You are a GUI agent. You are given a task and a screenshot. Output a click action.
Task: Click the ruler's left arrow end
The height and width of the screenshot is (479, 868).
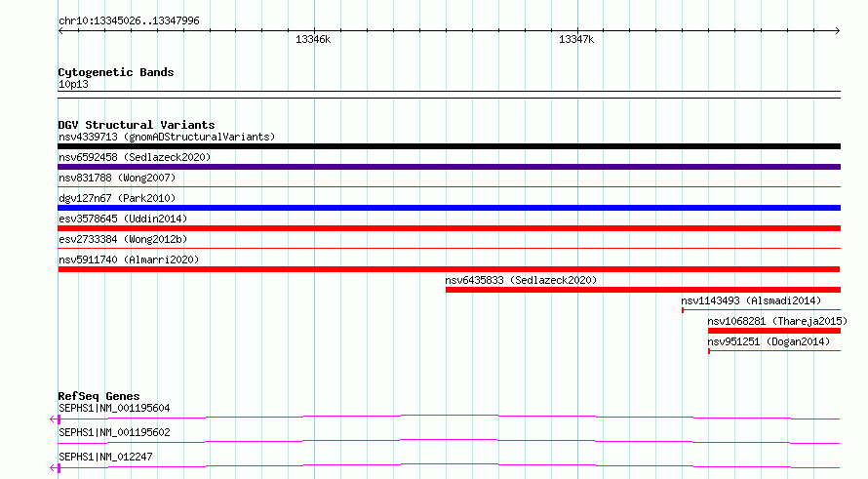click(x=60, y=31)
